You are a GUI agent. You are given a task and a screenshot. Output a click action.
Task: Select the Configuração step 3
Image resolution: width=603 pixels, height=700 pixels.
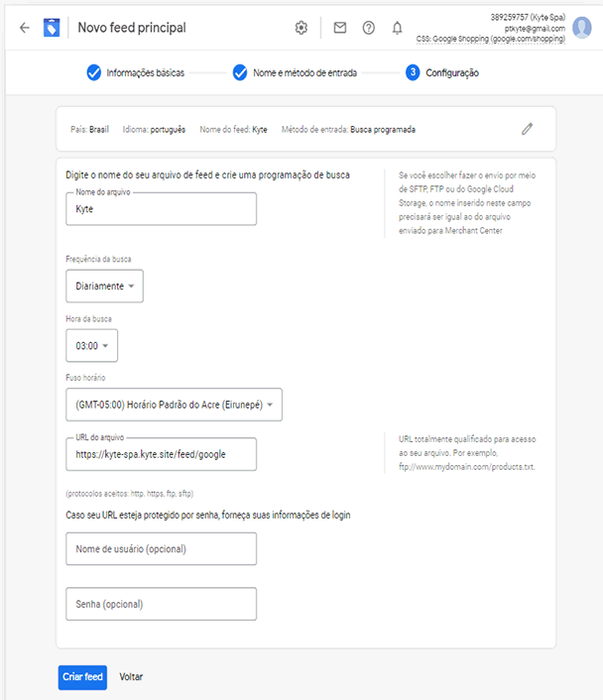click(442, 72)
